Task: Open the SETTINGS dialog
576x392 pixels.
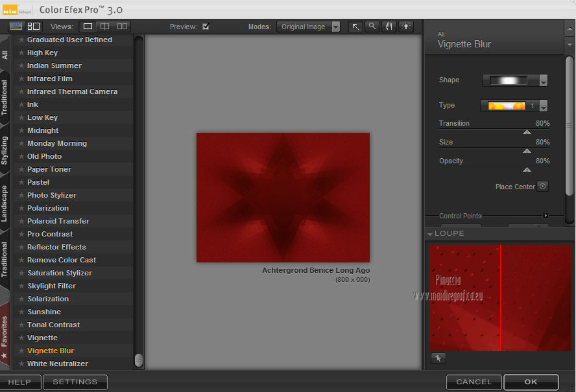Action: [75, 382]
